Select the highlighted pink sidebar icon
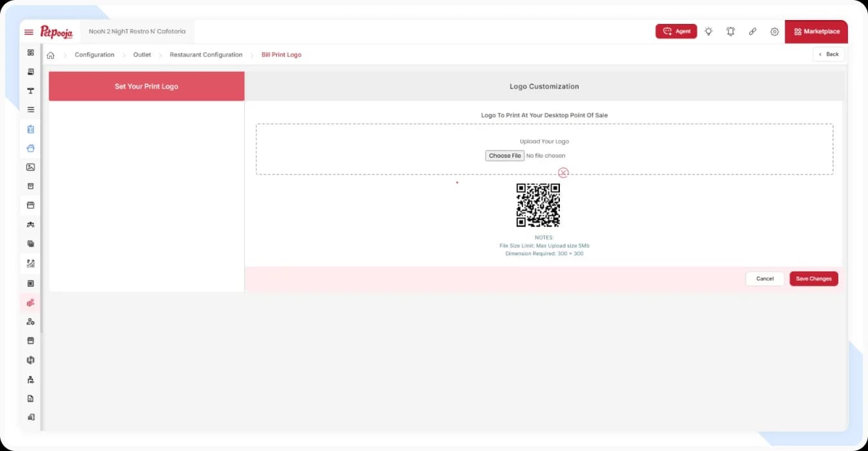The height and width of the screenshot is (451, 868). (x=30, y=302)
